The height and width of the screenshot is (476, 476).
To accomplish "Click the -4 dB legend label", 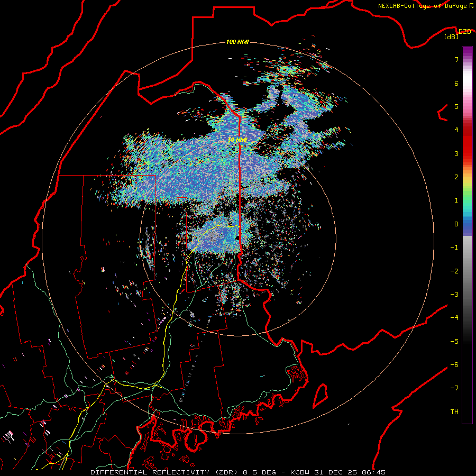I will pos(454,318).
